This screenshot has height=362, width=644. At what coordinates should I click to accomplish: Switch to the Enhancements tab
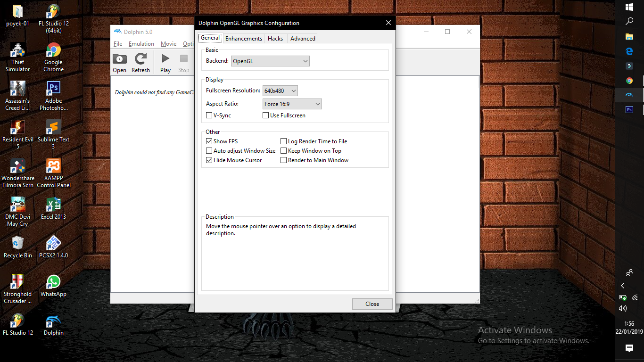click(x=243, y=39)
